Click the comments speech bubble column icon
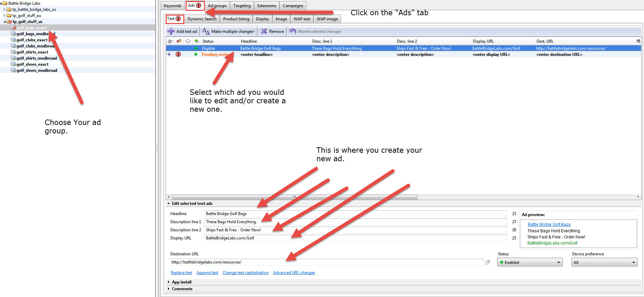 pos(188,41)
